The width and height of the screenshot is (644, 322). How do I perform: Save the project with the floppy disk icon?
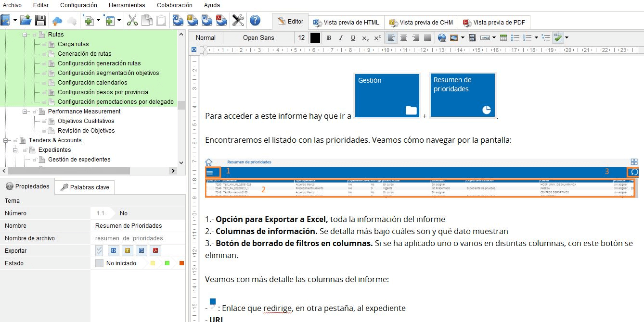pos(40,20)
